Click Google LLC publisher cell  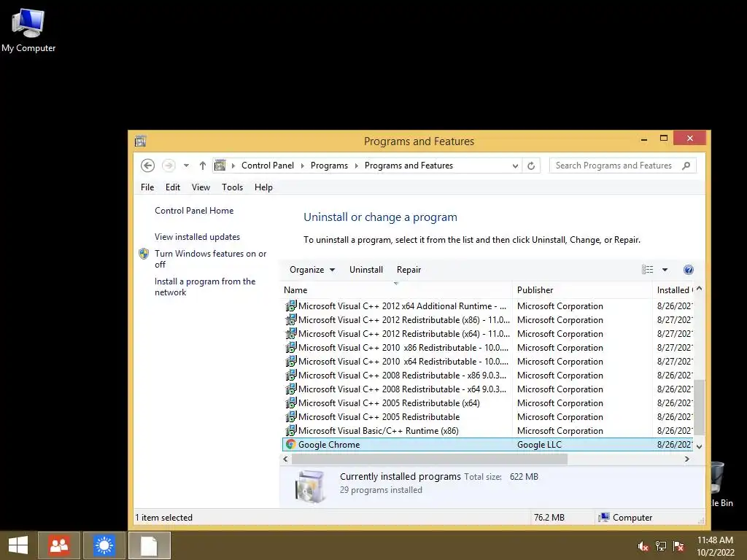pyautogui.click(x=539, y=444)
